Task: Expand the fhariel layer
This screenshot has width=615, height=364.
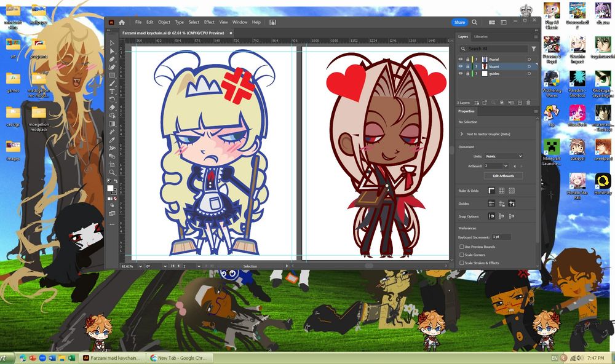Action: 477,59
